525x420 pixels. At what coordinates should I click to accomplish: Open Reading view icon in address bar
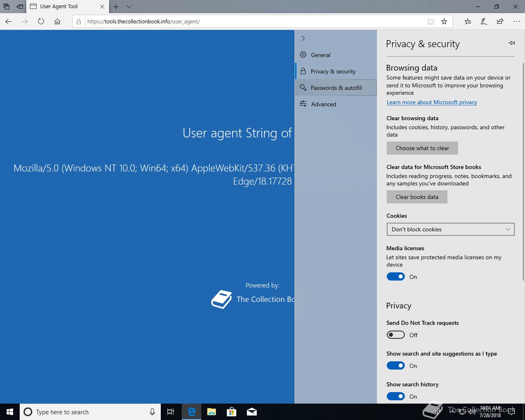coord(431,21)
